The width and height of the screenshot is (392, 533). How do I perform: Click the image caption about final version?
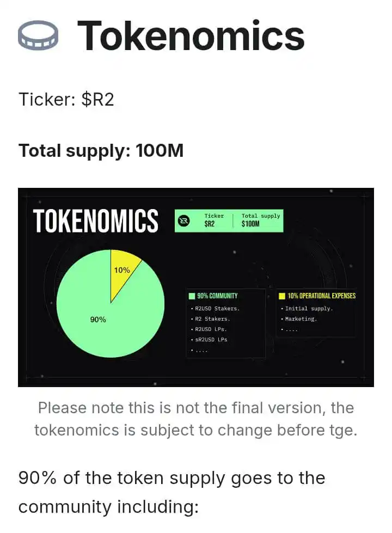pyautogui.click(x=196, y=419)
